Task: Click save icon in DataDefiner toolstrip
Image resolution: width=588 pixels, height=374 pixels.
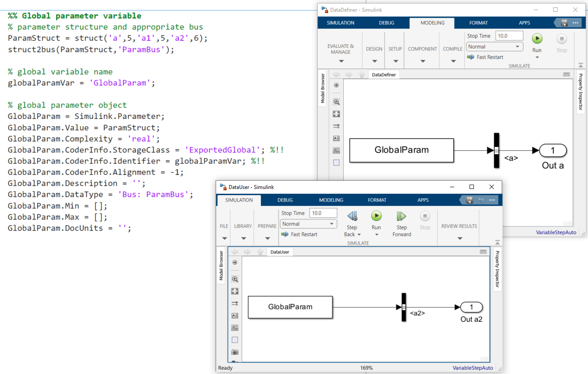Action: (564, 23)
